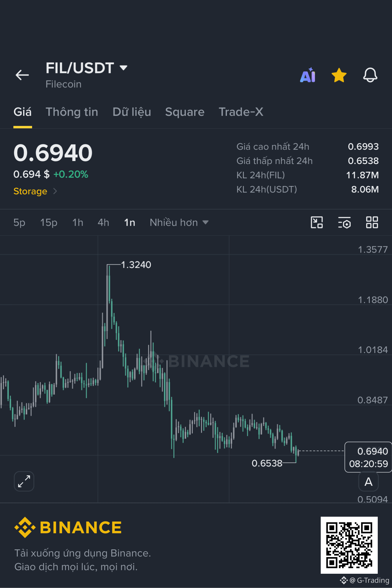
Task: Switch to the Square tab
Action: click(x=185, y=112)
